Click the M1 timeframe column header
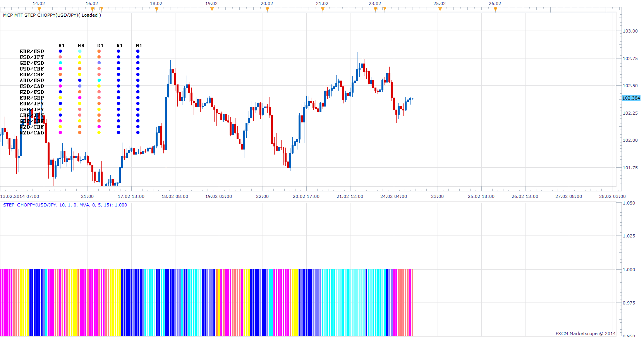 click(139, 46)
